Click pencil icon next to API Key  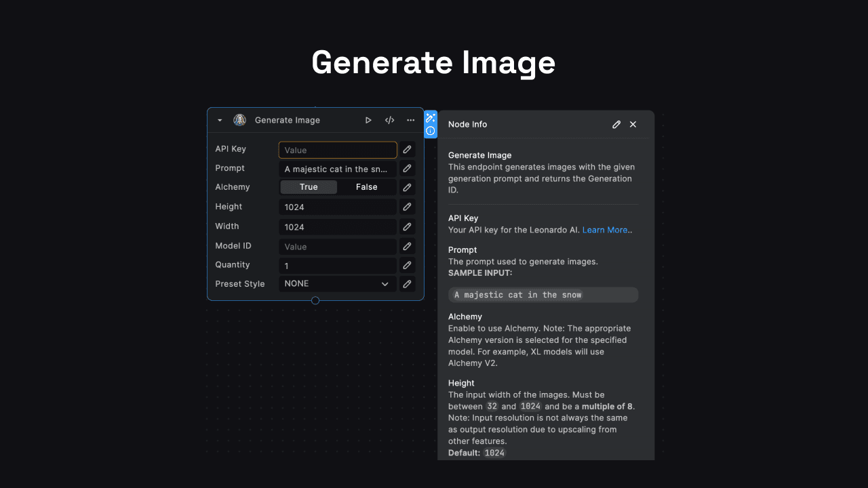click(x=407, y=150)
